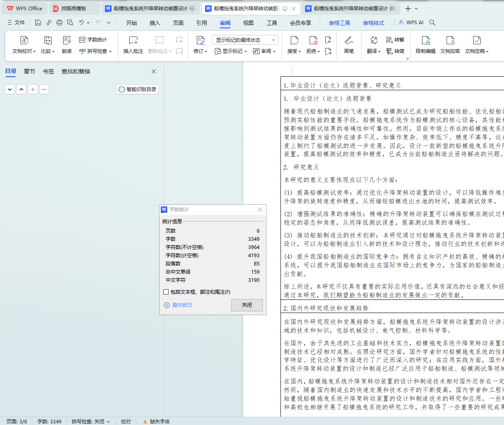Click heading 2. 国内外研究现状和发展趋势

tap(326, 308)
